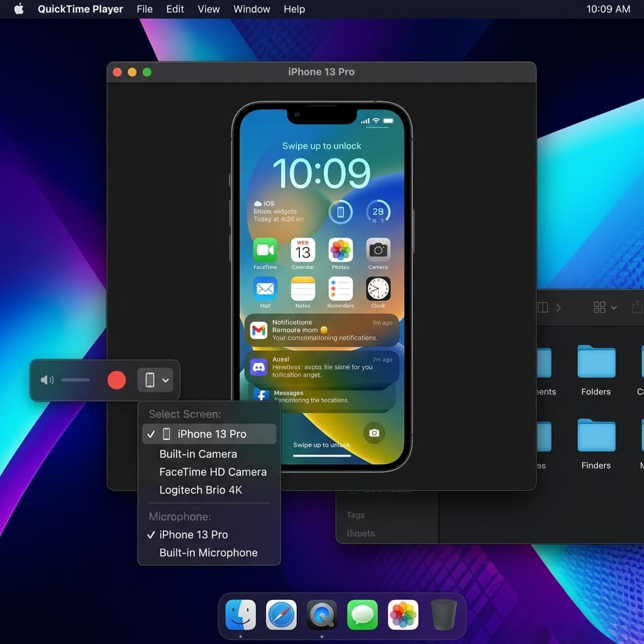Open the Camera app on the iPhone
The width and height of the screenshot is (644, 644).
point(378,250)
